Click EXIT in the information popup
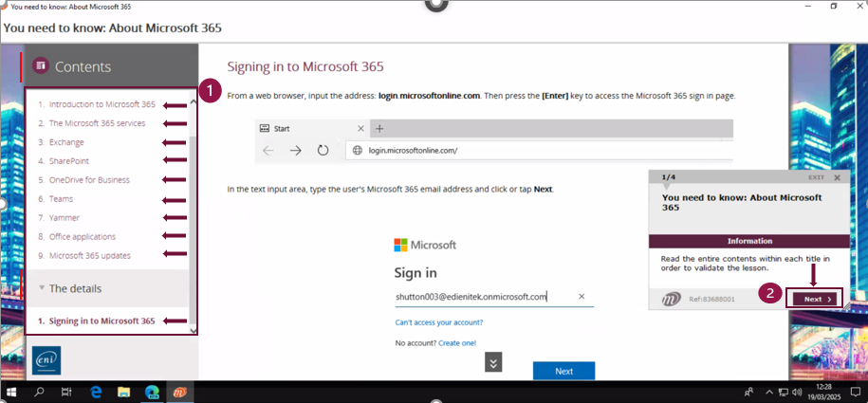The image size is (868, 403). coord(816,177)
